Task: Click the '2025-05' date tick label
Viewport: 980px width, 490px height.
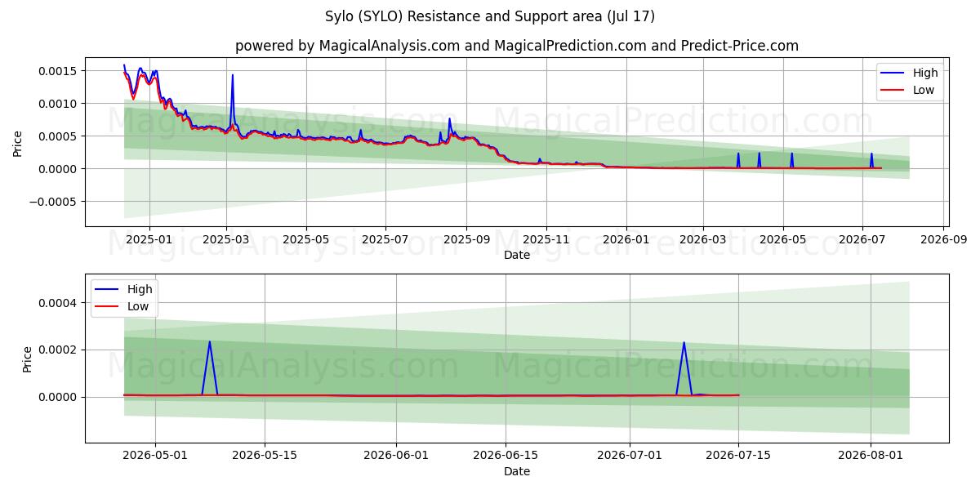Action: (306, 240)
